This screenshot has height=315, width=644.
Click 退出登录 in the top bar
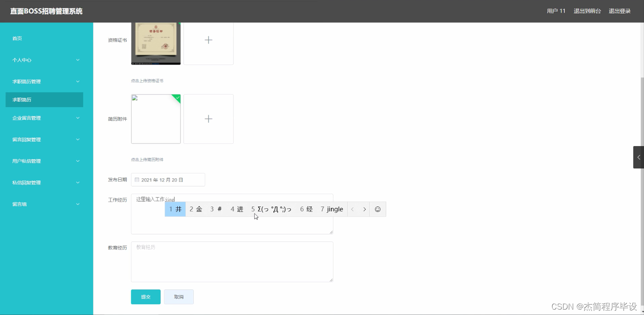tap(619, 11)
